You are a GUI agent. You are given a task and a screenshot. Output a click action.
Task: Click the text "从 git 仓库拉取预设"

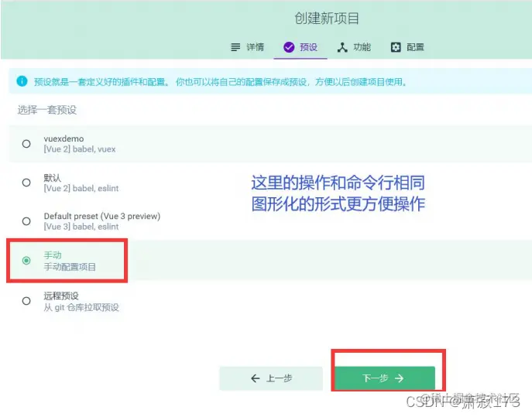pyautogui.click(x=81, y=307)
